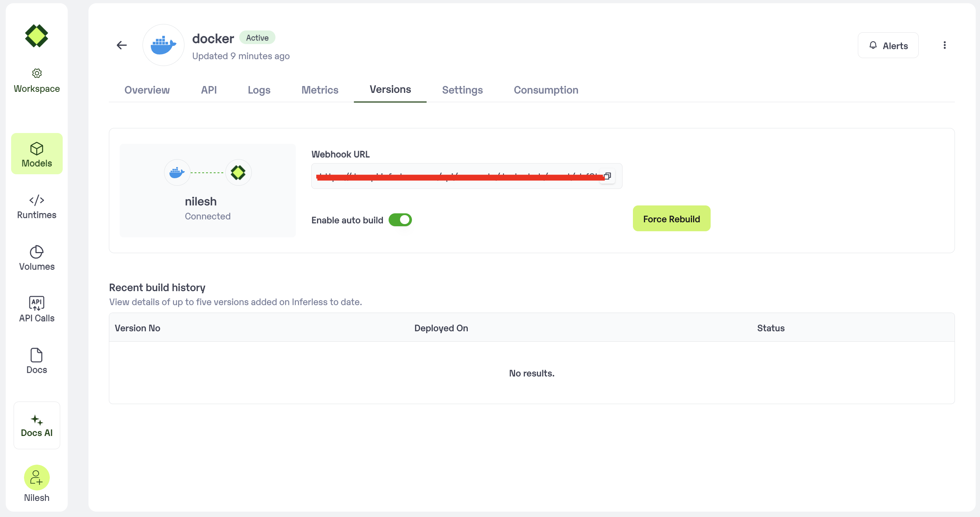This screenshot has width=980, height=517.
Task: Click the Webhook URL field
Action: pos(457,176)
